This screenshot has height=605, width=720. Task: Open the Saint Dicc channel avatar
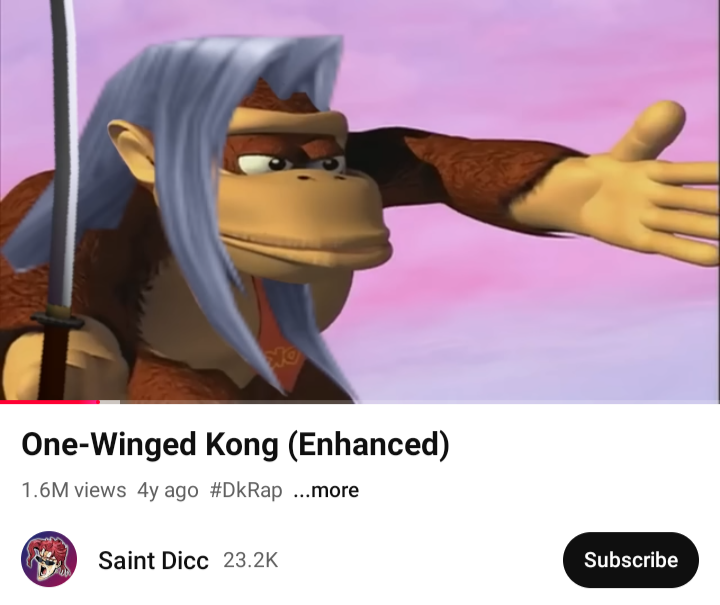click(49, 559)
